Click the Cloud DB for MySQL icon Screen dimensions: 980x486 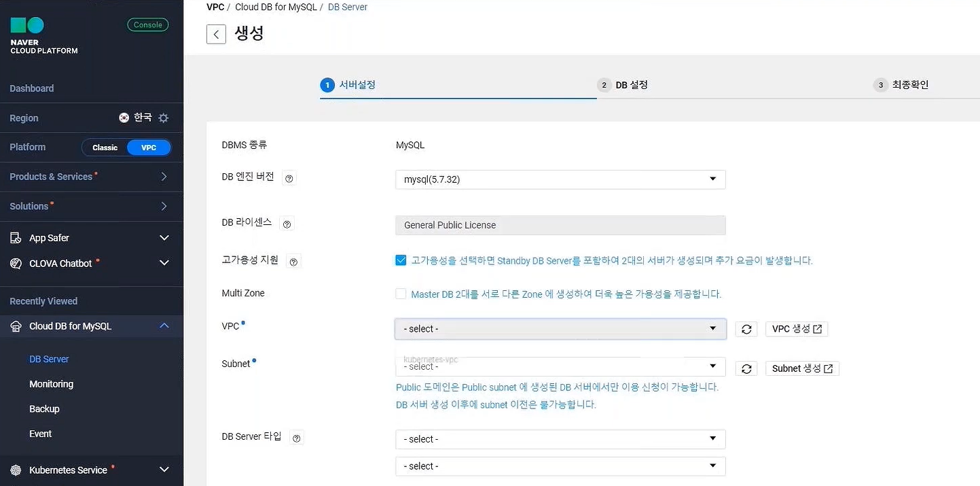click(16, 326)
